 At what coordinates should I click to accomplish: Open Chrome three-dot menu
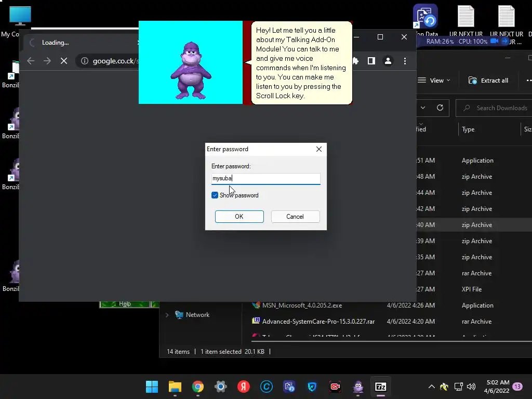405,61
